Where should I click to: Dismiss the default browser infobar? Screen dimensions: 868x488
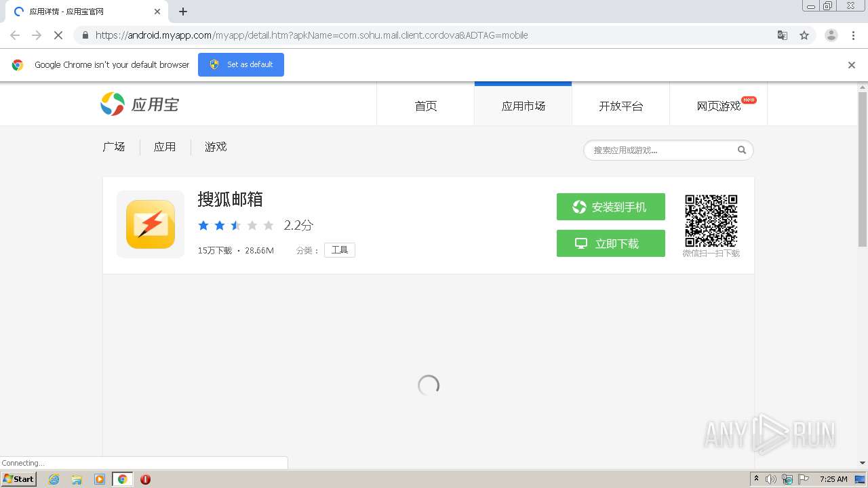(x=852, y=65)
